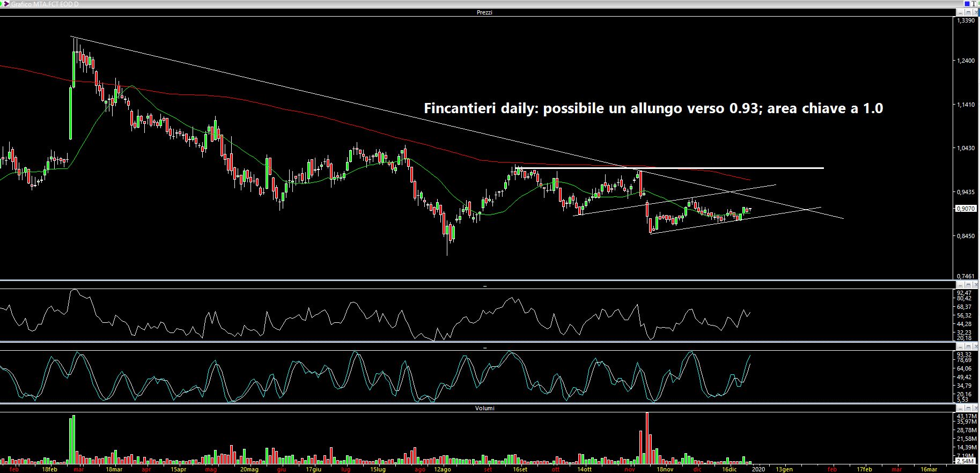
Task: Click the tallest volume bar in November
Action: point(647,438)
